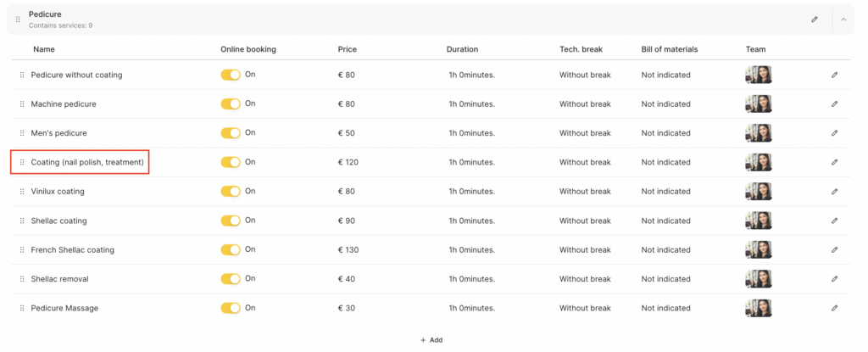This screenshot has width=868, height=352.
Task: Click the edit pencil for French Shellac coating
Action: tap(834, 250)
